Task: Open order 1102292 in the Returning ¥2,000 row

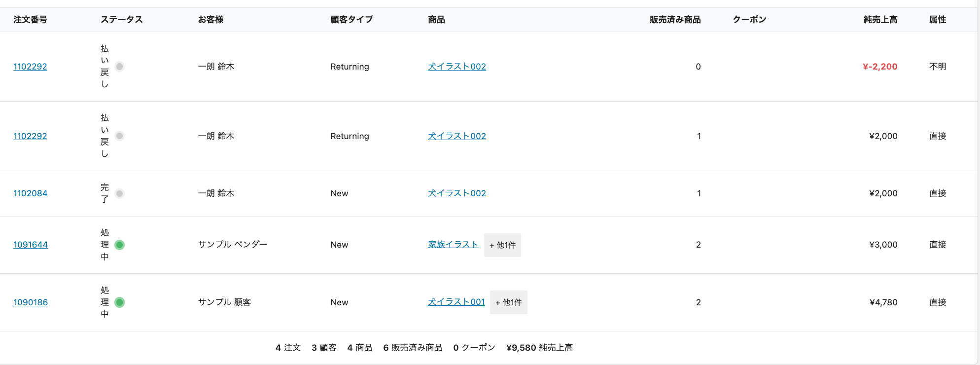Action: (x=30, y=136)
